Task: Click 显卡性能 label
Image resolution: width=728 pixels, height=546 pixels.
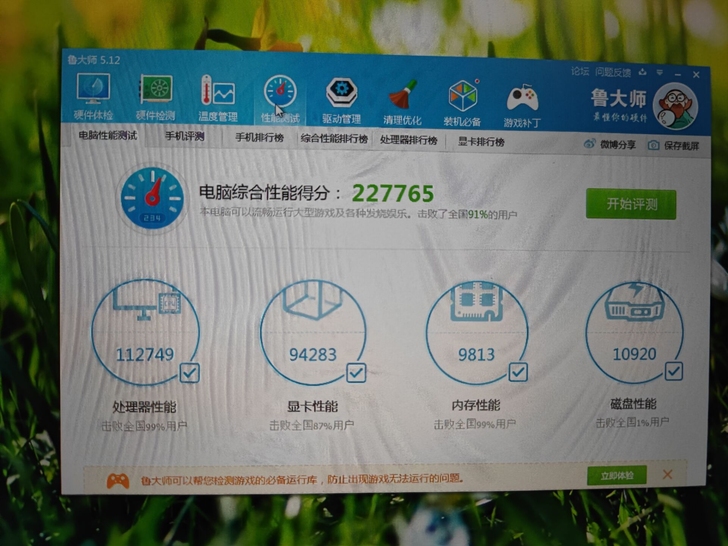Action: pos(312,406)
